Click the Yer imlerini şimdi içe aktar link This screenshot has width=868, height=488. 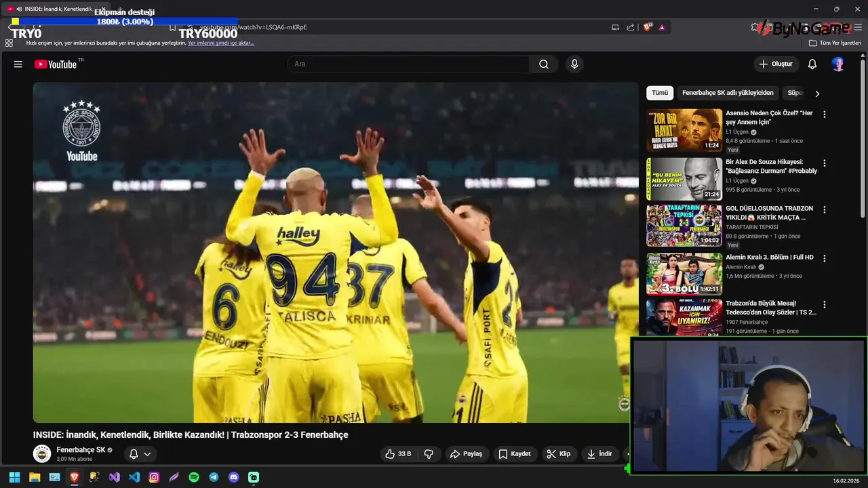221,43
